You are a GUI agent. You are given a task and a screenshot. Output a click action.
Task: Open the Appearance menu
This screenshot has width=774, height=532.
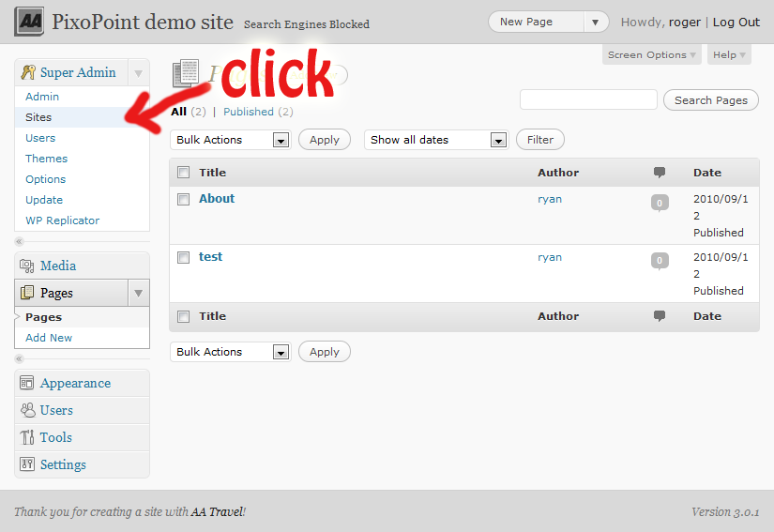(x=76, y=383)
